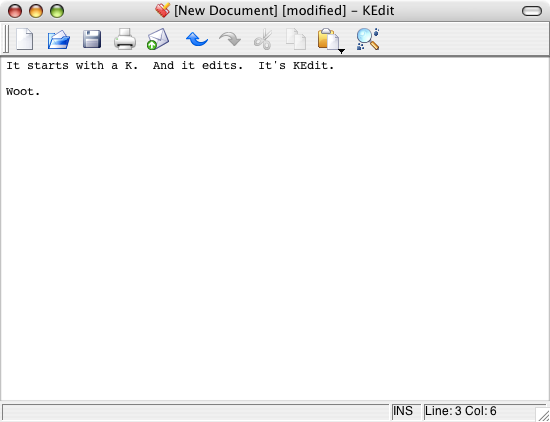
Task: Click the toolbar drag handle
Action: pos(6,39)
